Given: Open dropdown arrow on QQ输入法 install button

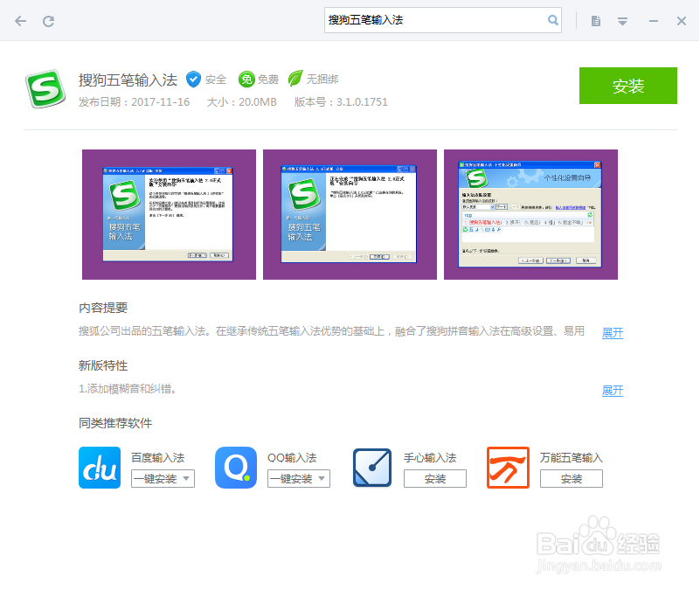Looking at the screenshot, I should pos(322,479).
